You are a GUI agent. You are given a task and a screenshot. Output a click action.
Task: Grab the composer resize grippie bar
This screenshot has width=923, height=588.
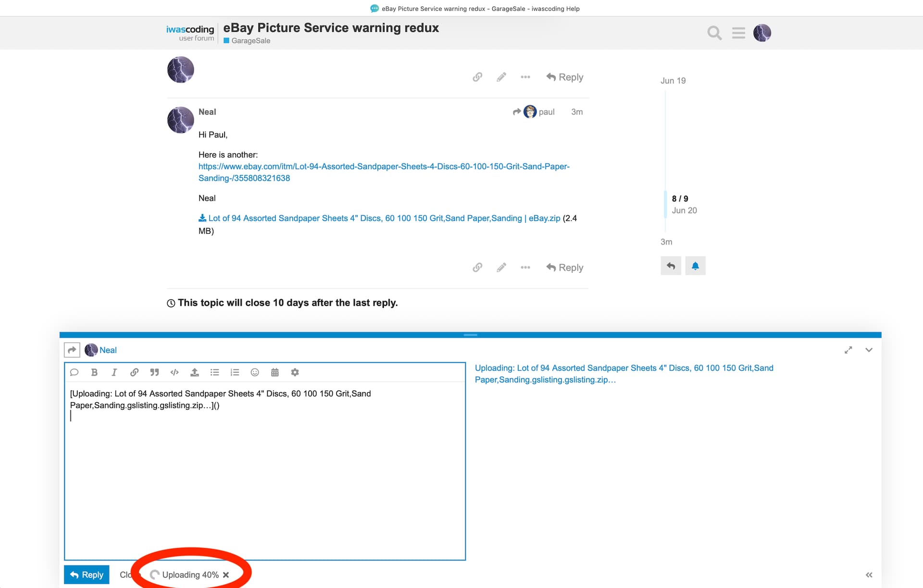[x=470, y=335]
